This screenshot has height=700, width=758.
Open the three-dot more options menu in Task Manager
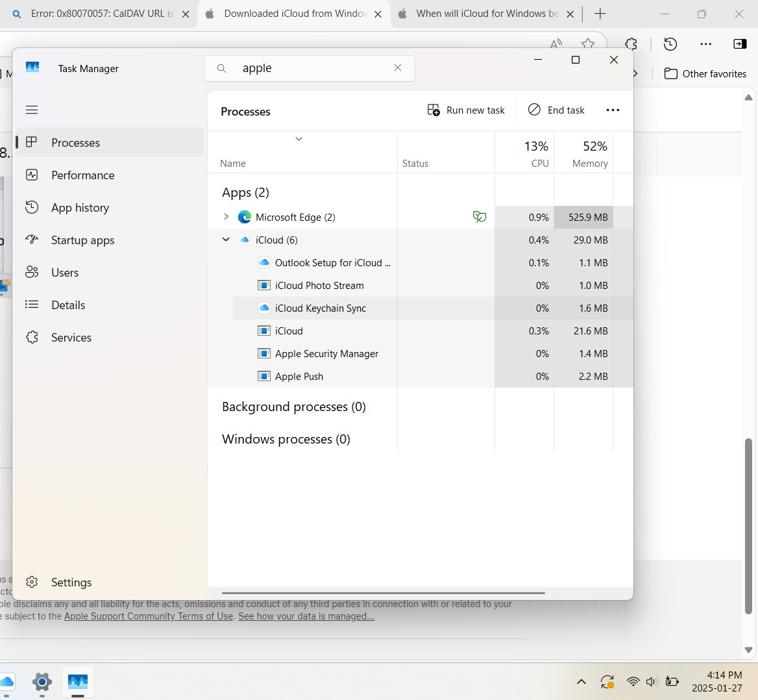coord(613,110)
